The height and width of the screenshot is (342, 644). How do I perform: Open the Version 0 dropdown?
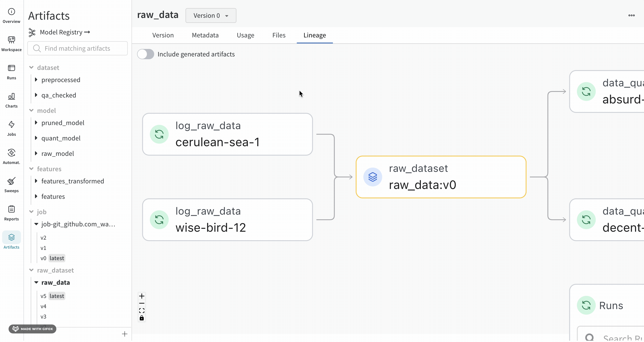pyautogui.click(x=211, y=16)
